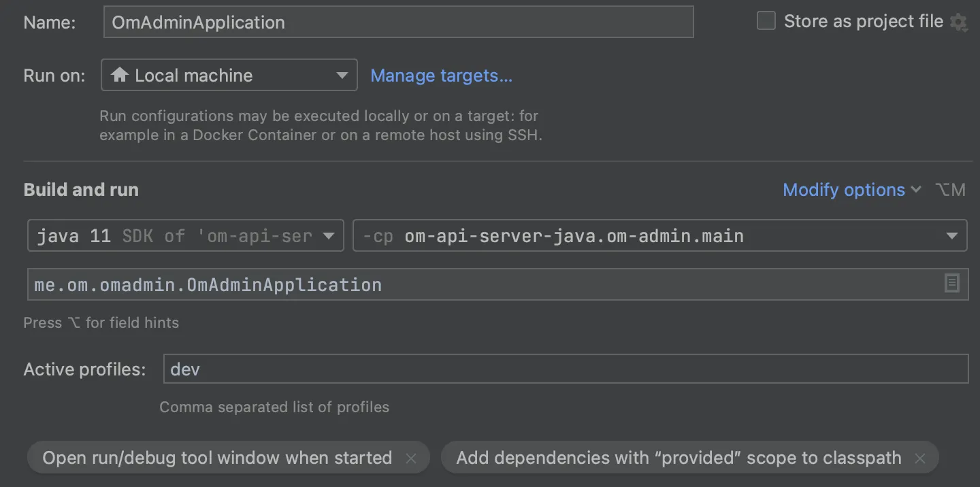Expand the Run on target dropdown arrow
Screen dimensions: 980x487
coord(342,75)
